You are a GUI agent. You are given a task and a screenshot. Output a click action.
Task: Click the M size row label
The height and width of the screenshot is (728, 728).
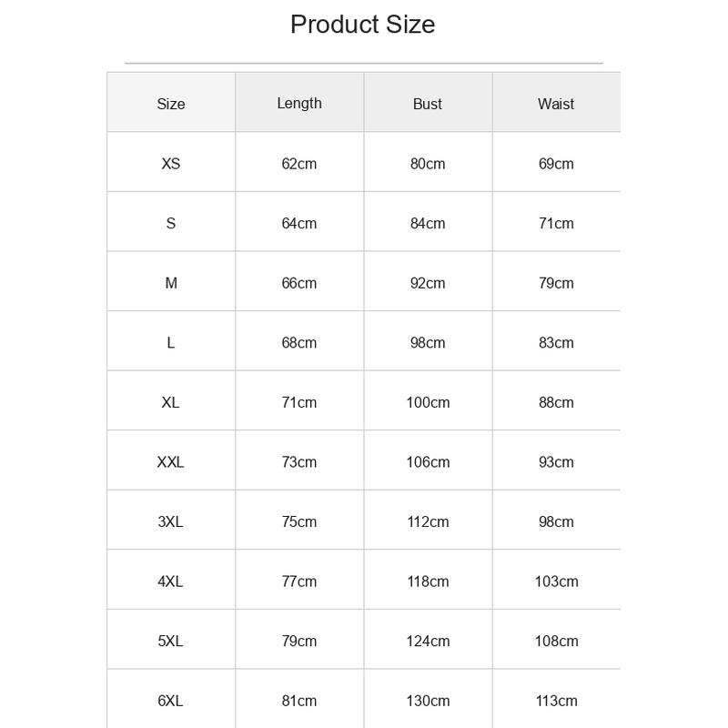pyautogui.click(x=171, y=283)
